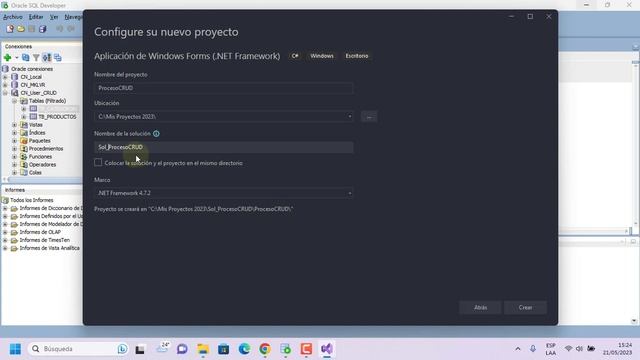Select the Procedimientos folder
640x360 pixels.
click(x=46, y=149)
